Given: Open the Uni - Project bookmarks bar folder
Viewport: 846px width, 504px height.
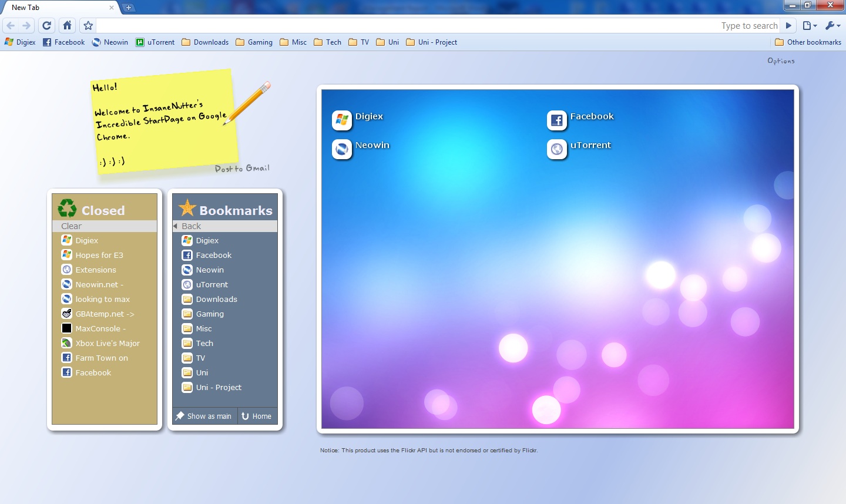Looking at the screenshot, I should click(431, 42).
